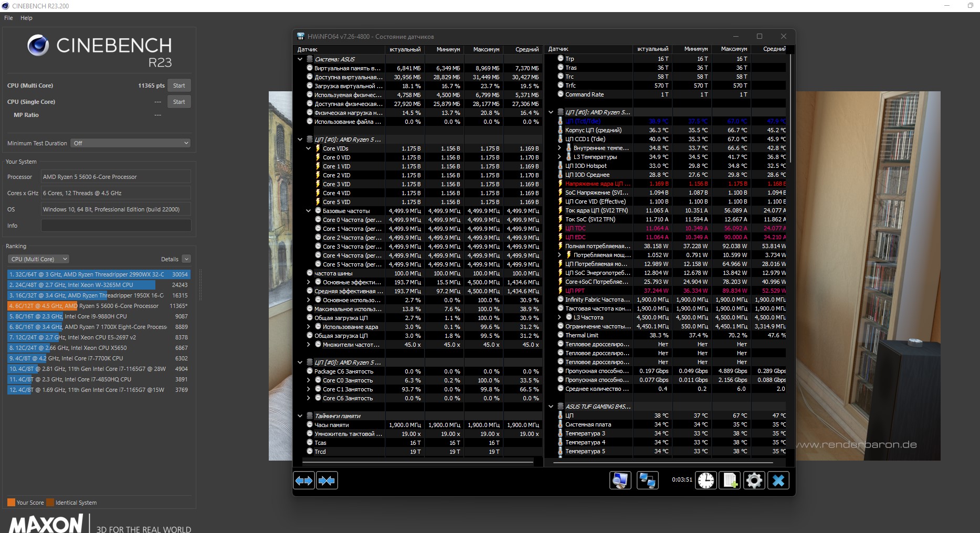Screen dimensions: 980x533
Task: Click the lightning icon beside Core 5 VID
Action: [318, 202]
